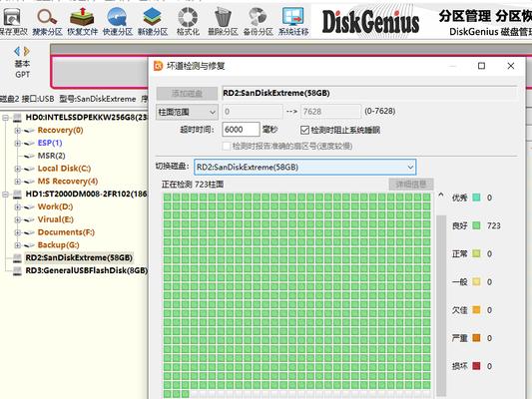532x399 pixels.
Task: Expand the Work(D:) partition node
Action: pyautogui.click(x=18, y=207)
